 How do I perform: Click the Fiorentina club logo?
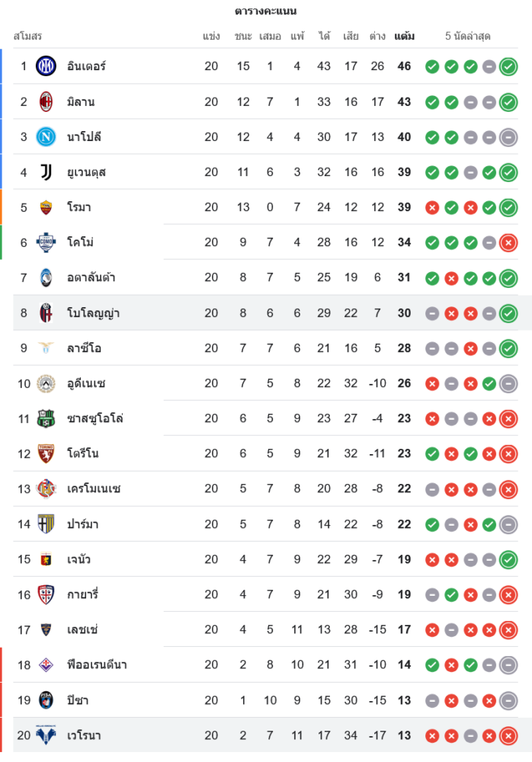coord(46,664)
